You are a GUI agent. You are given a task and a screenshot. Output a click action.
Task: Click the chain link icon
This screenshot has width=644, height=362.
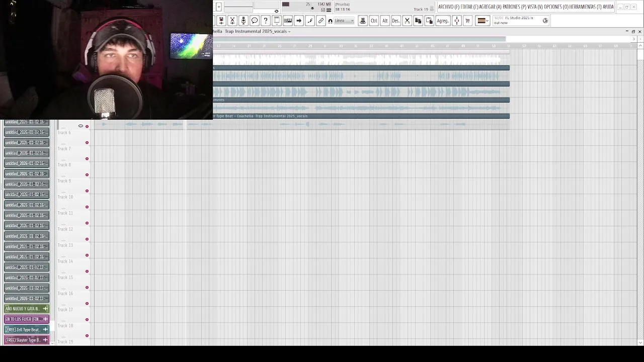[320, 21]
